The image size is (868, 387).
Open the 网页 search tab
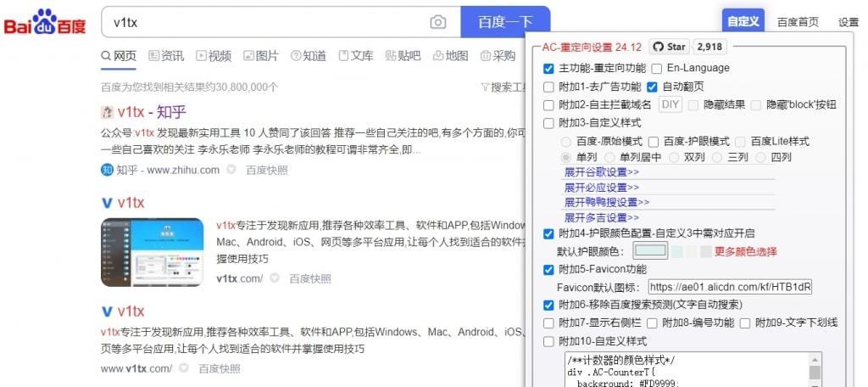[119, 56]
